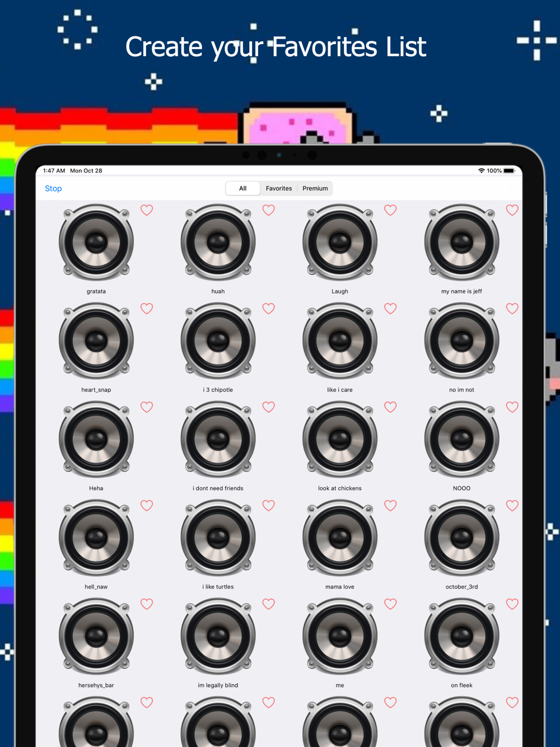Play the NOOO sound speaker
Image resolution: width=560 pixels, height=747 pixels.
pos(461,440)
